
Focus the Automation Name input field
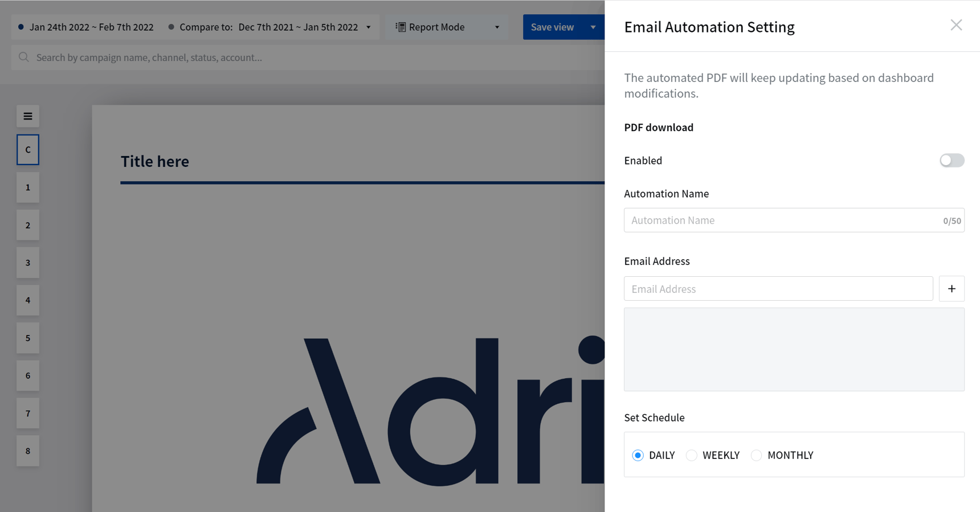tap(794, 220)
